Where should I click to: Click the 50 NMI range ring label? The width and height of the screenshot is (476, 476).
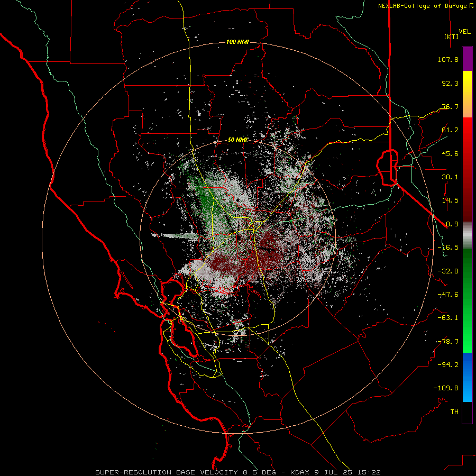[x=237, y=140]
